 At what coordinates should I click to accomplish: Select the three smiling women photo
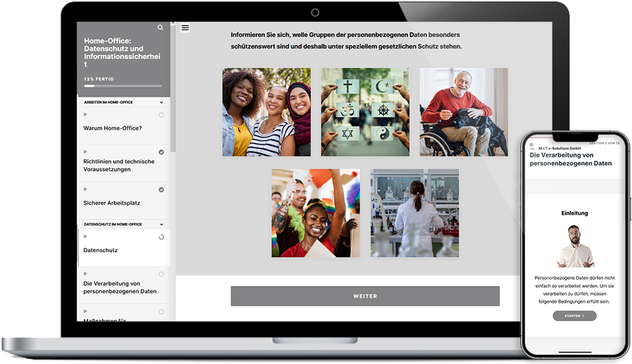tap(267, 112)
